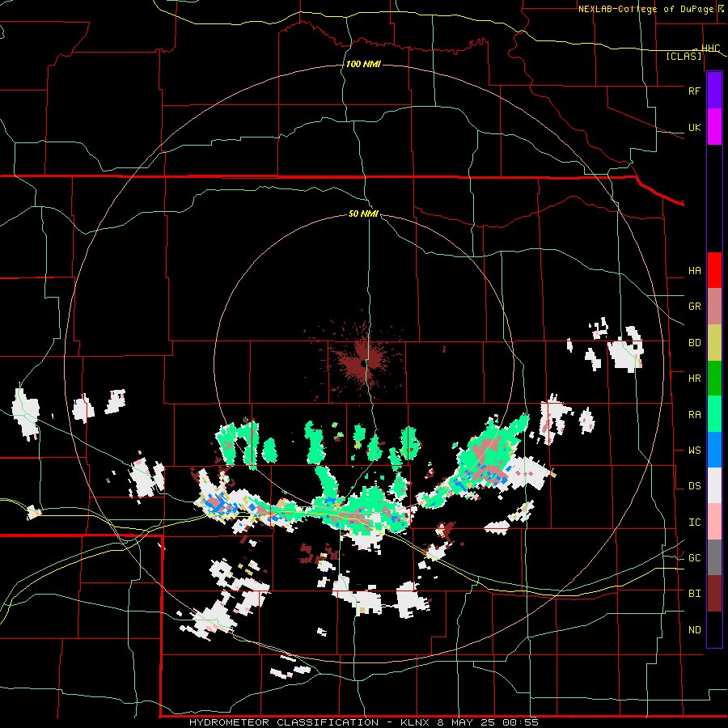
Task: Click the RF purple legend color block
Action: click(714, 91)
